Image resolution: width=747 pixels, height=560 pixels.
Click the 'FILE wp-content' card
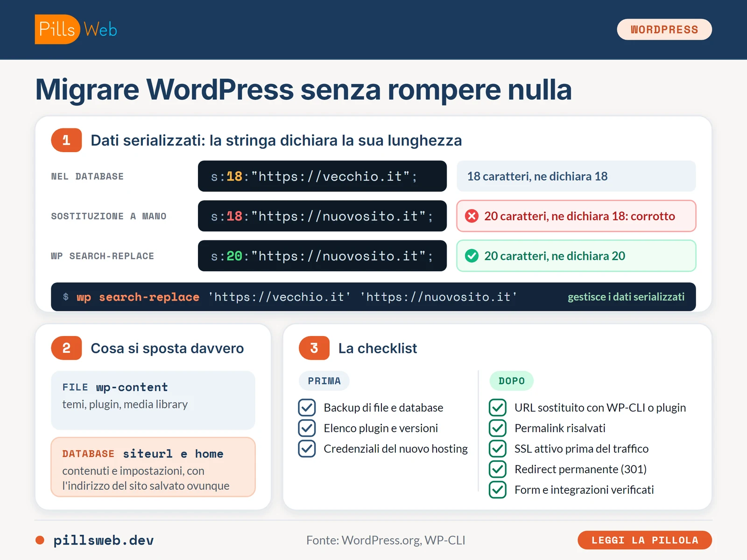[x=153, y=400]
